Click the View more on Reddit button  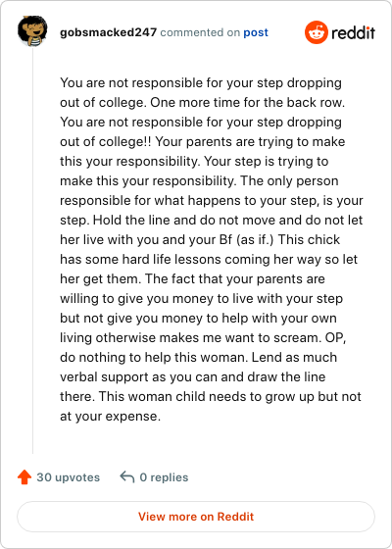[x=196, y=517]
